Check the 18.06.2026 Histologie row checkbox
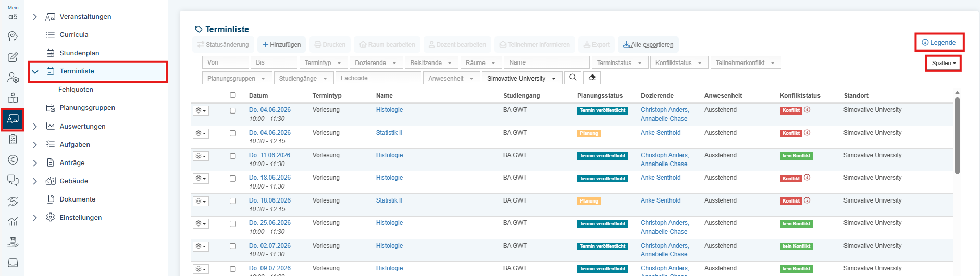The image size is (980, 276). [x=233, y=179]
